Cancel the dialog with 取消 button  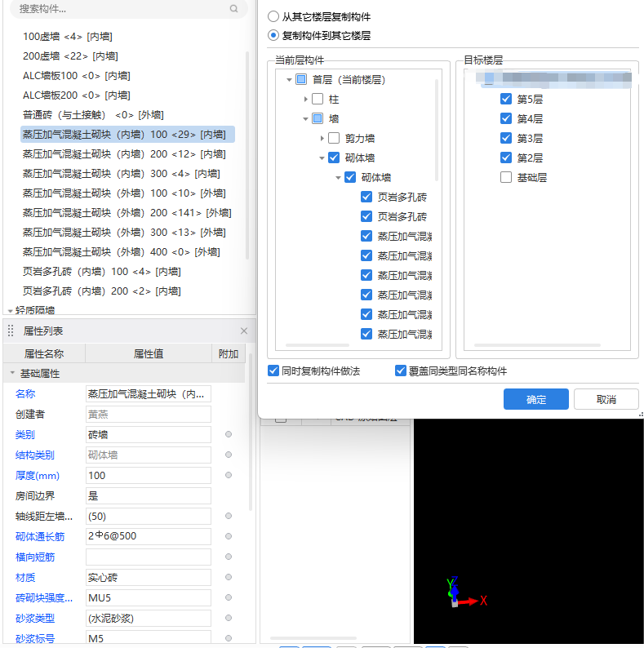(606, 399)
